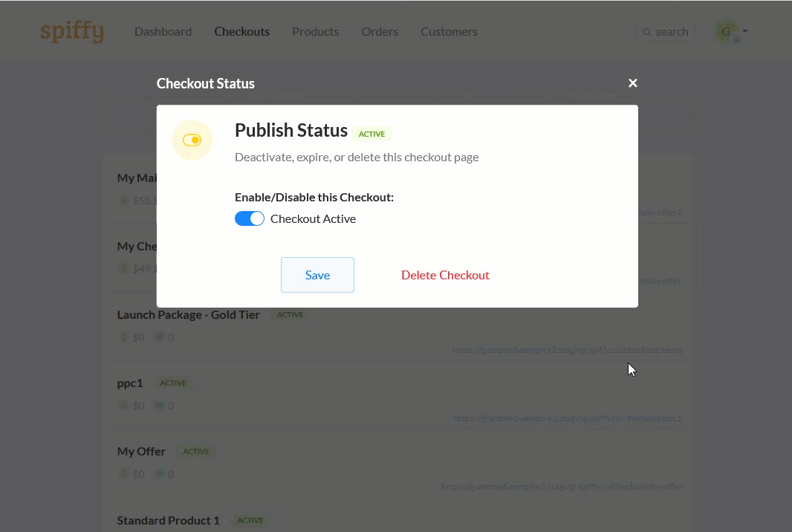This screenshot has height=532, width=792.
Task: Click Delete Checkout link
Action: [x=445, y=275]
